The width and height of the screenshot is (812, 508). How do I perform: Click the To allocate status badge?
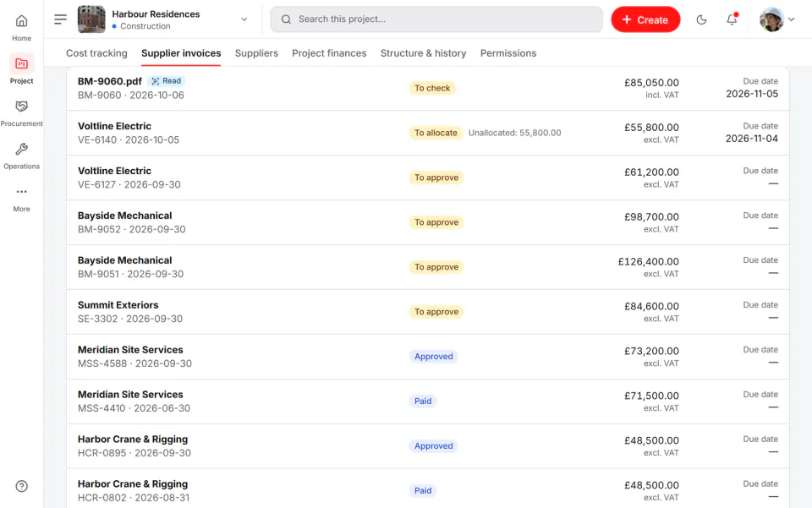436,133
